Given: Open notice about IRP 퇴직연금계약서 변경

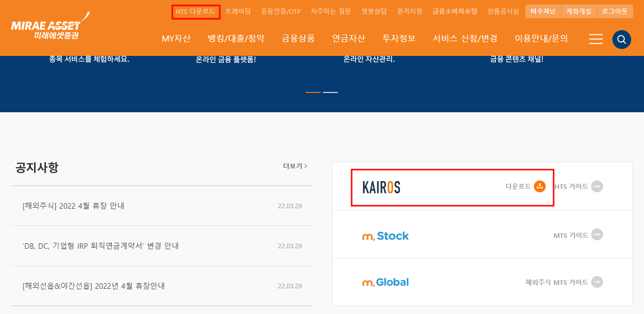Looking at the screenshot, I should tap(101, 246).
